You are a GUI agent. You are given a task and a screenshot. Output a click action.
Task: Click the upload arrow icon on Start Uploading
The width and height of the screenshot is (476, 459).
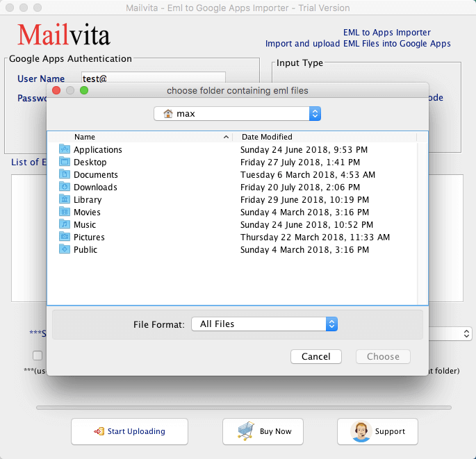coord(99,431)
